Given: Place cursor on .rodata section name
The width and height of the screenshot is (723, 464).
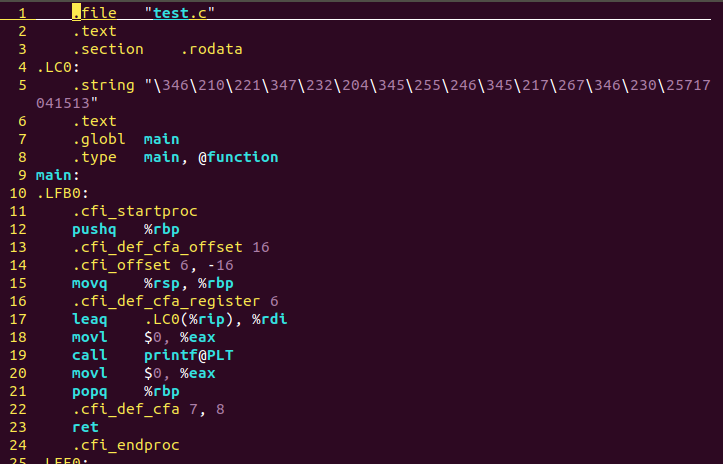Looking at the screenshot, I should coord(212,49).
